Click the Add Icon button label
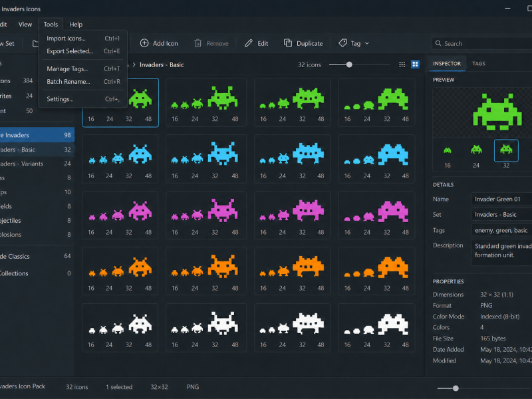 click(165, 43)
